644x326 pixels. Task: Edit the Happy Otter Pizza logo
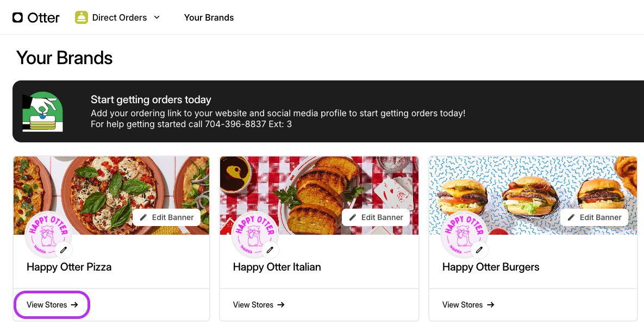coord(64,250)
